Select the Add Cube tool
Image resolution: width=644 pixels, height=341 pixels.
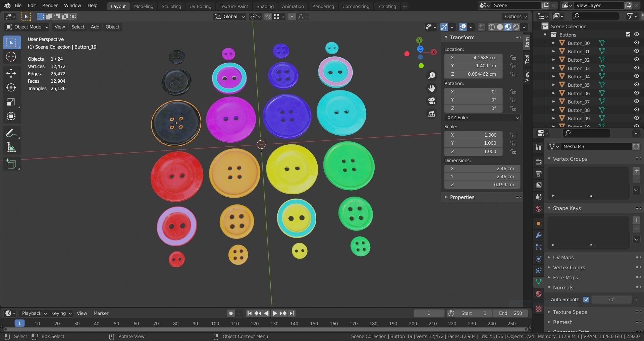coord(11,164)
